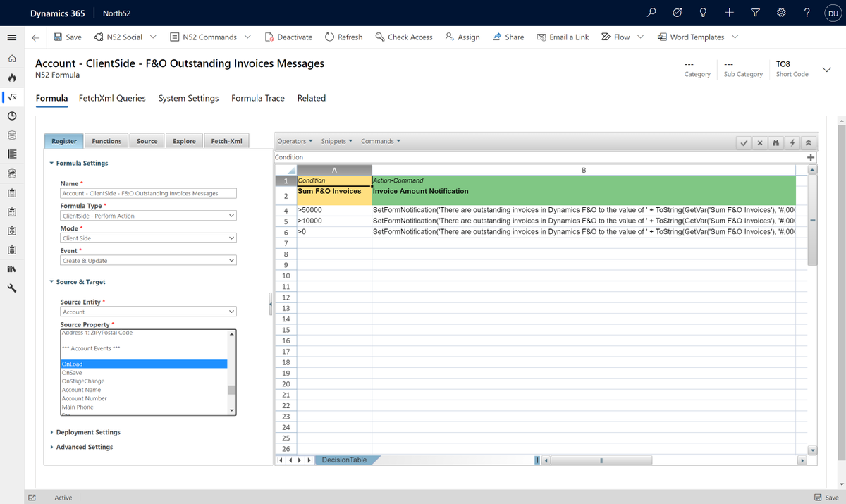The image size is (846, 504).
Task: Click Save in the command bar
Action: pos(67,37)
